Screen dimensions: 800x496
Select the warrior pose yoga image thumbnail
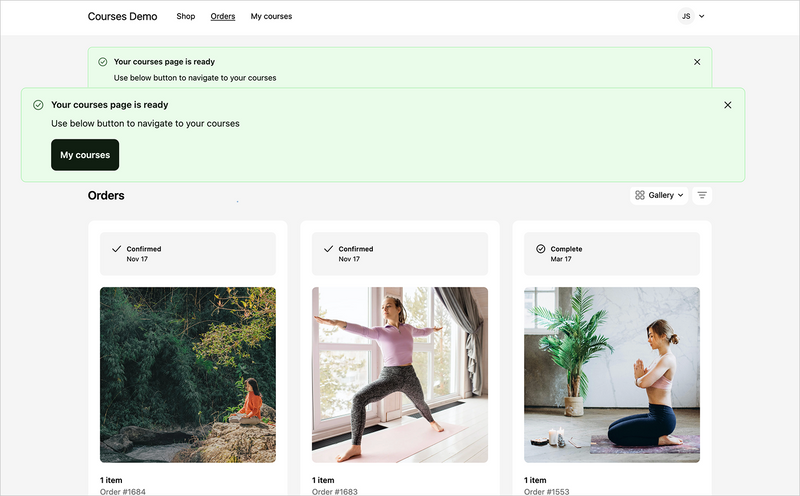coord(400,375)
